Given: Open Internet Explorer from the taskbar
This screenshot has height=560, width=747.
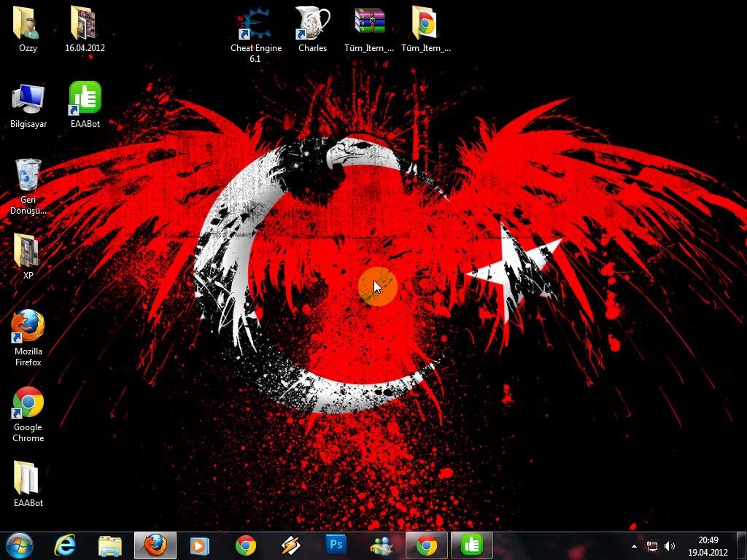Looking at the screenshot, I should (x=65, y=545).
